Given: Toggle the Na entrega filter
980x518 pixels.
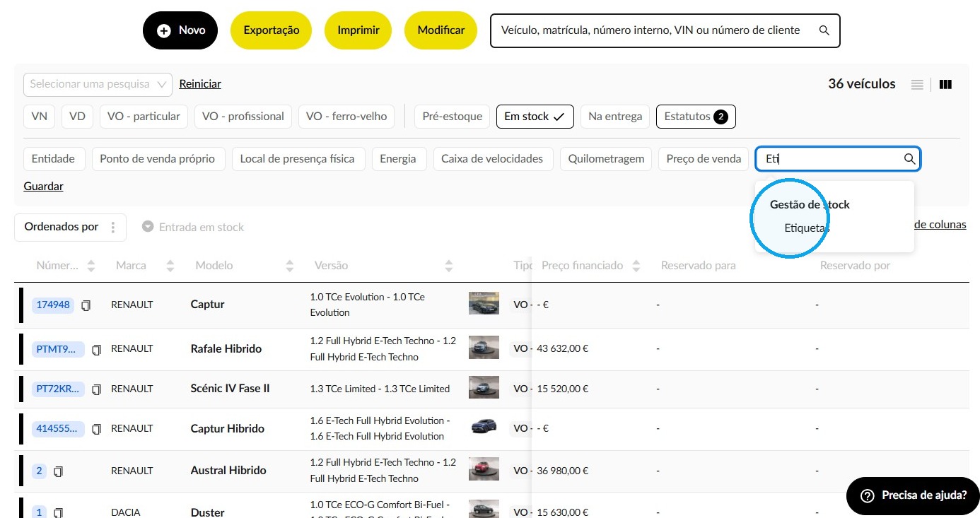Looking at the screenshot, I should pyautogui.click(x=615, y=117).
